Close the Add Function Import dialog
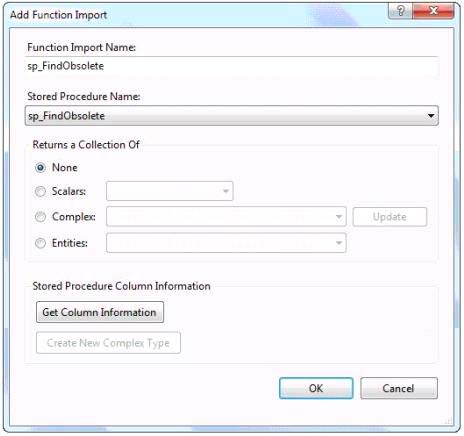Screen dimensions: 464x436 coord(433,11)
